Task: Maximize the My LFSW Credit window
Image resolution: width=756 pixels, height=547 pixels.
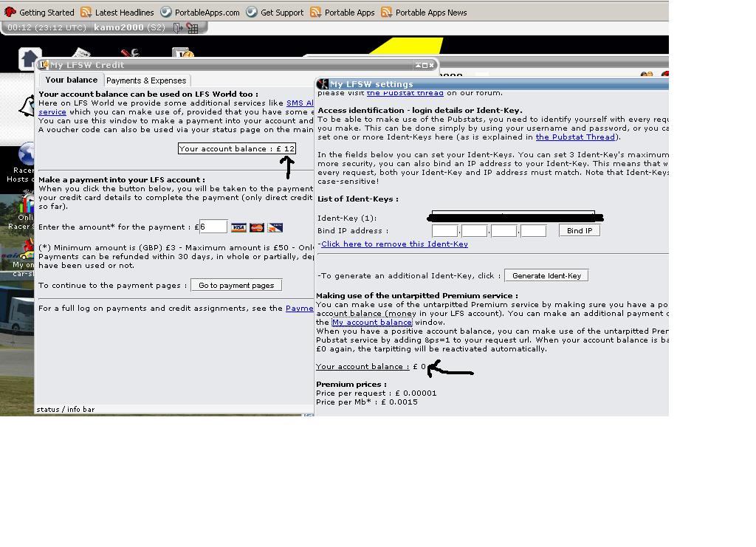Action: pyautogui.click(x=425, y=65)
